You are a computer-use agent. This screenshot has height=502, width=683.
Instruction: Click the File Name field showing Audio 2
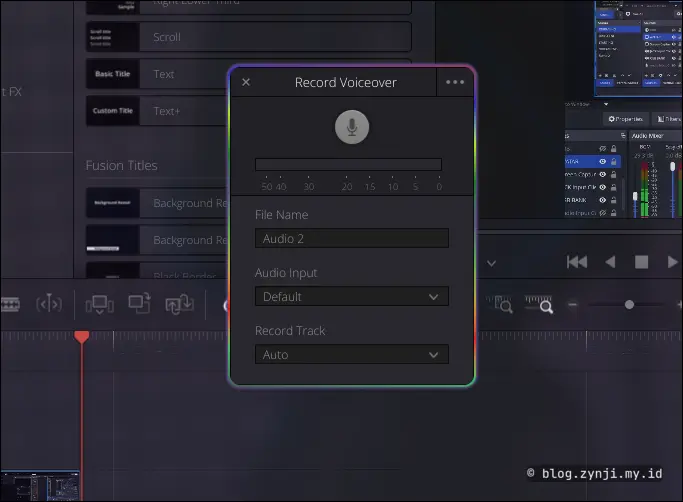click(x=351, y=239)
